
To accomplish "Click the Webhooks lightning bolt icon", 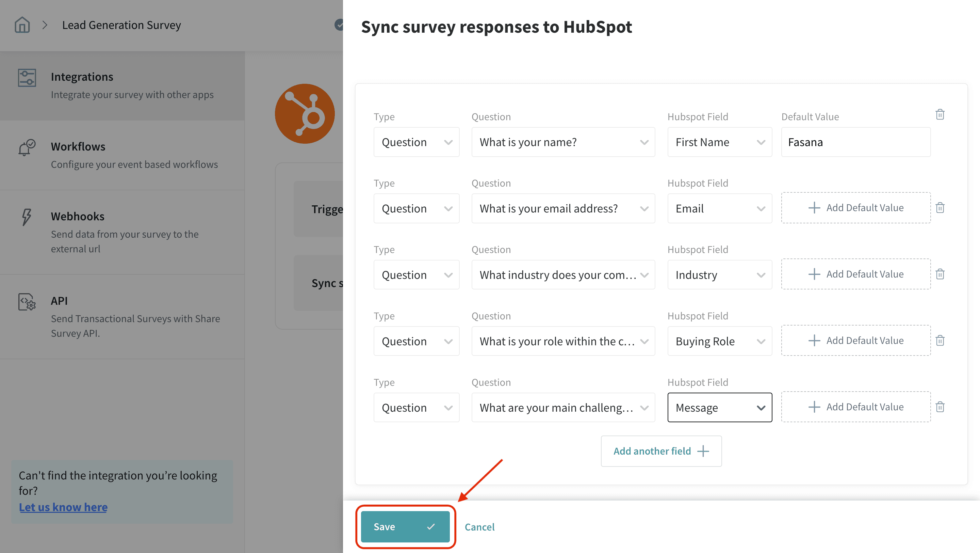I will tap(26, 217).
